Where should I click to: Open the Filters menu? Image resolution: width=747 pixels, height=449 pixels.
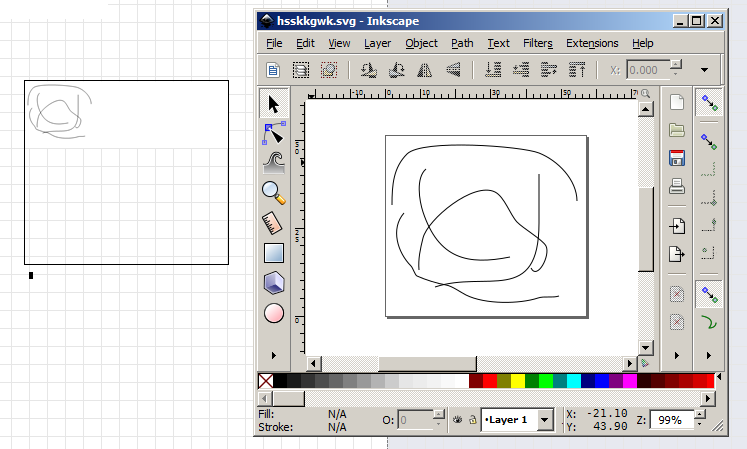point(537,43)
